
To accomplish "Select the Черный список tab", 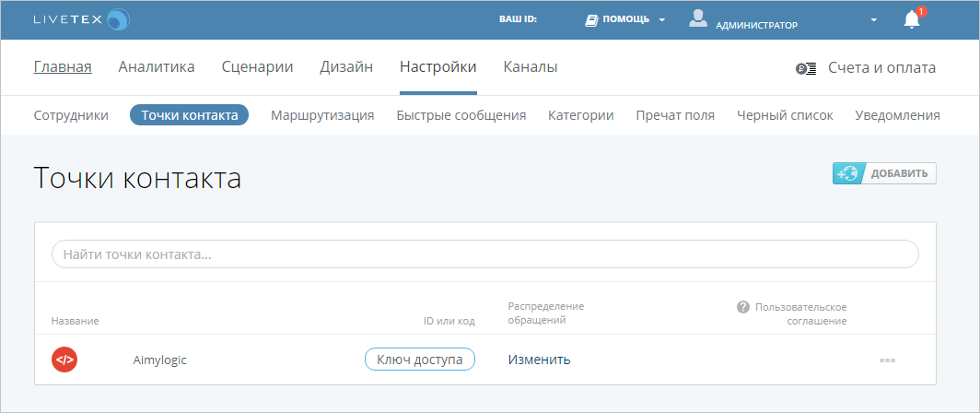I will pos(785,115).
